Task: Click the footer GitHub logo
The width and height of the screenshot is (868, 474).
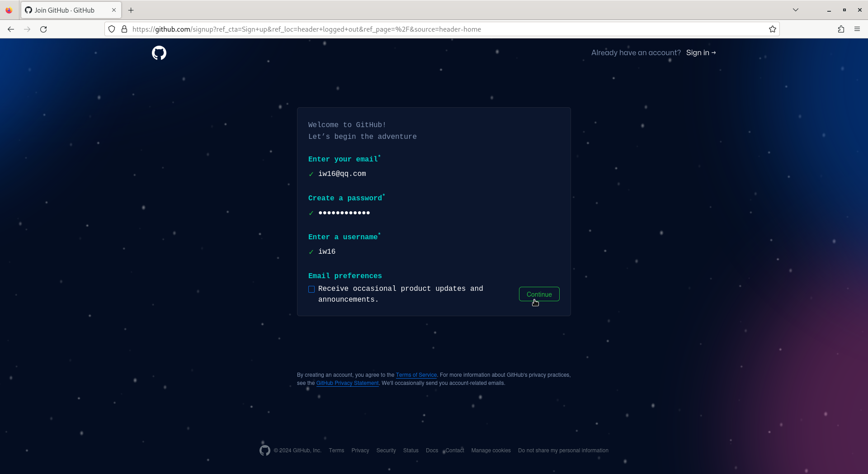Action: (x=265, y=450)
